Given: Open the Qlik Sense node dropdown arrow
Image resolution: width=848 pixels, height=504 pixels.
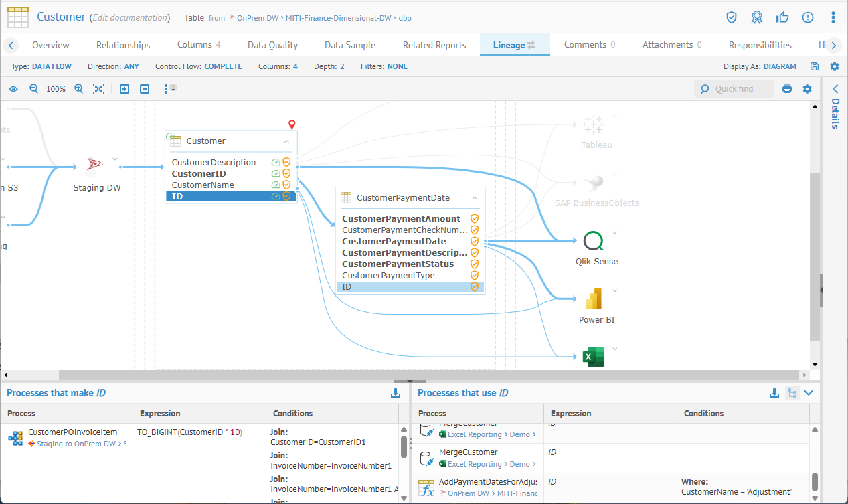Looking at the screenshot, I should click(614, 233).
